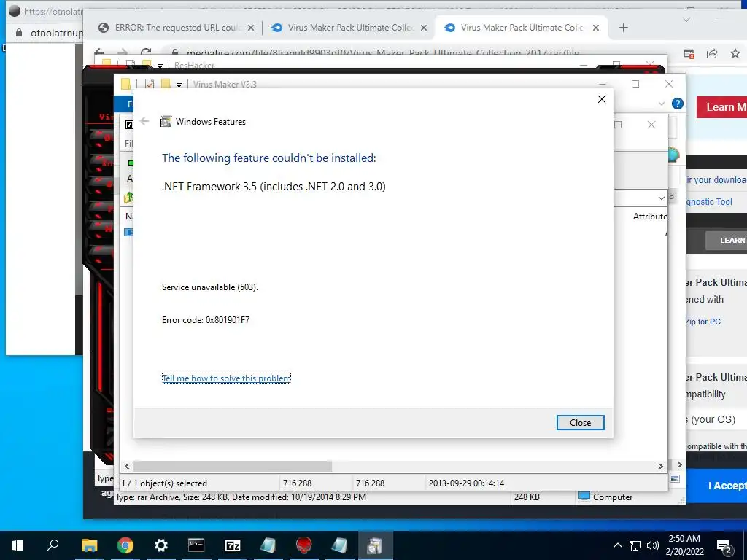Click the mediafire address bar URL

point(382,52)
